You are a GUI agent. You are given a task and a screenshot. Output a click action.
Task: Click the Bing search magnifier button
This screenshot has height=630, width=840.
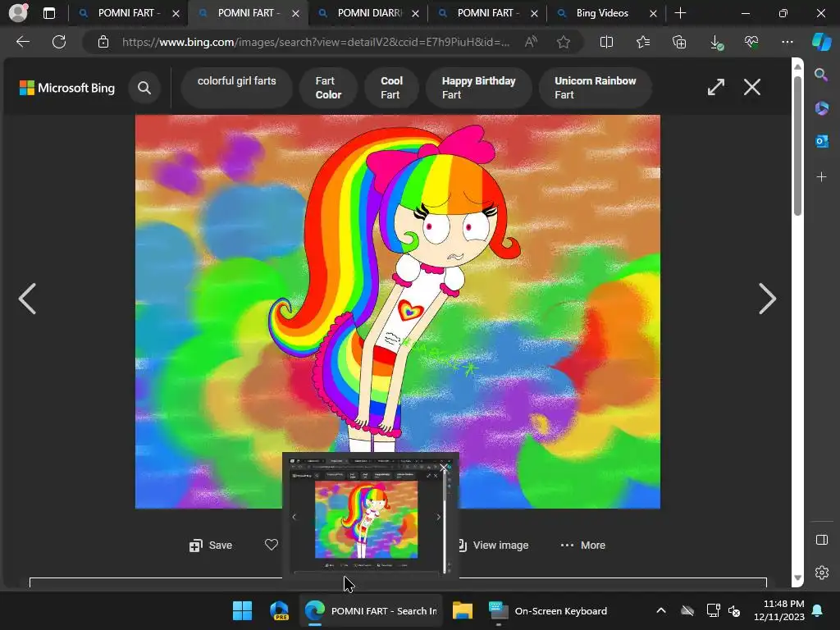point(144,88)
